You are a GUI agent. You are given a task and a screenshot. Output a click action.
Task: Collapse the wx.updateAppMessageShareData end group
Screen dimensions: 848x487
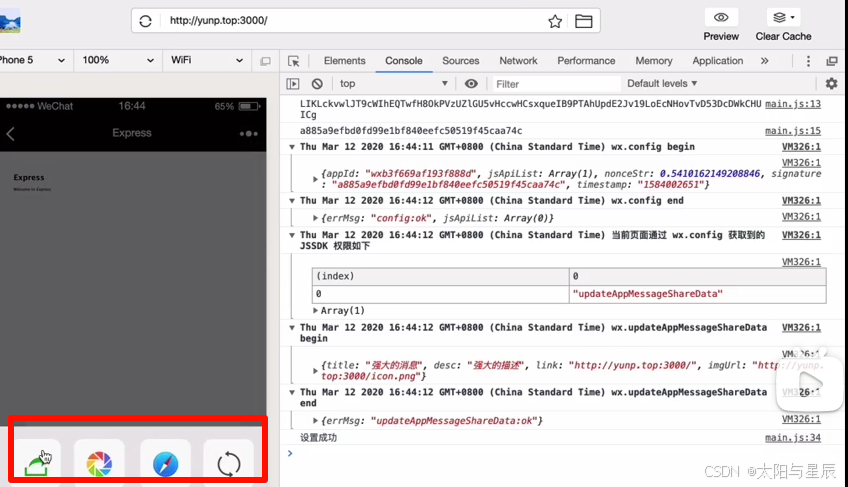(292, 392)
